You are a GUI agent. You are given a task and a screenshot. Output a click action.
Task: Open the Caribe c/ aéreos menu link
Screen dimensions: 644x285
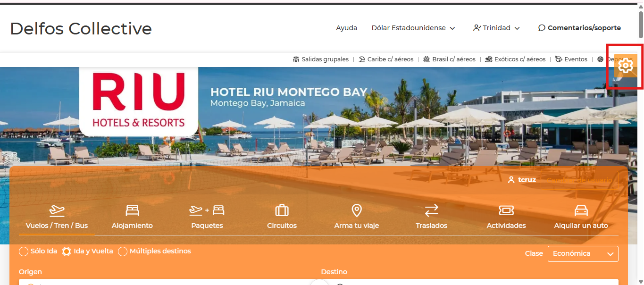tap(386, 59)
